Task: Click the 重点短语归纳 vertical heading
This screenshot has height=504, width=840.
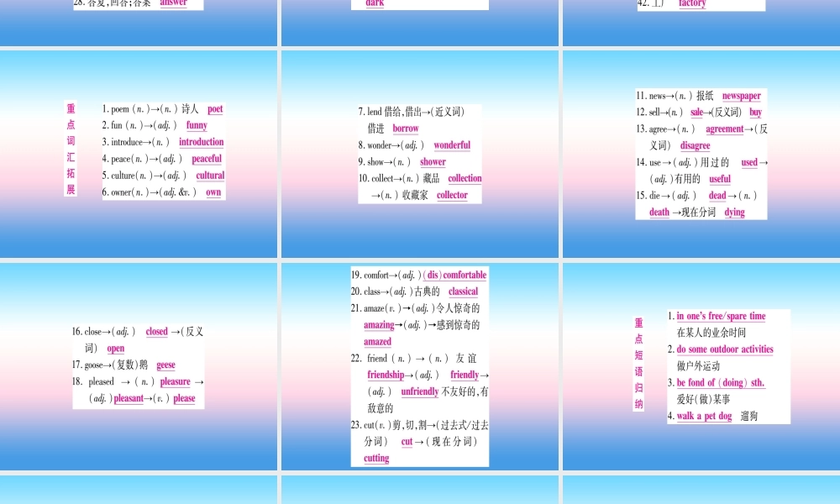Action: click(x=638, y=363)
